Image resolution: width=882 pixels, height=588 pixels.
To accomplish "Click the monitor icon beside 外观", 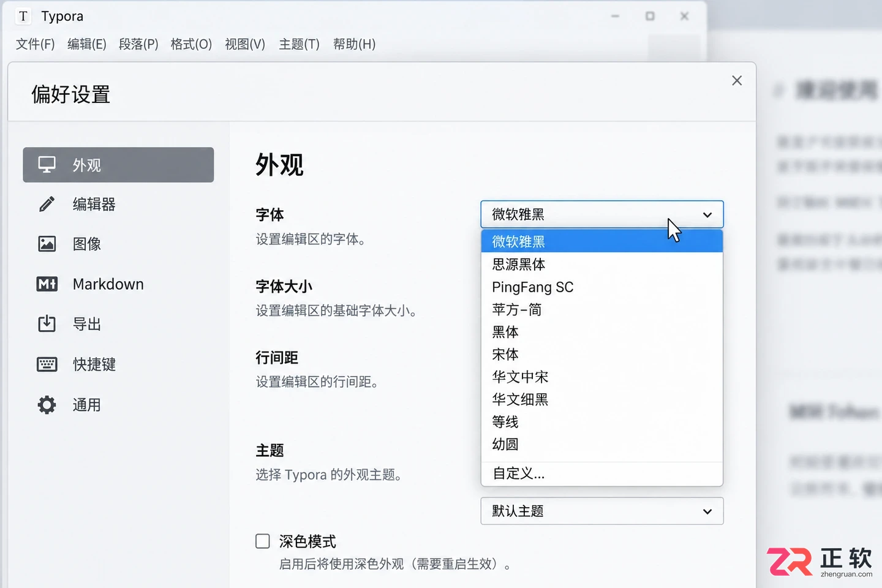I will tap(47, 165).
